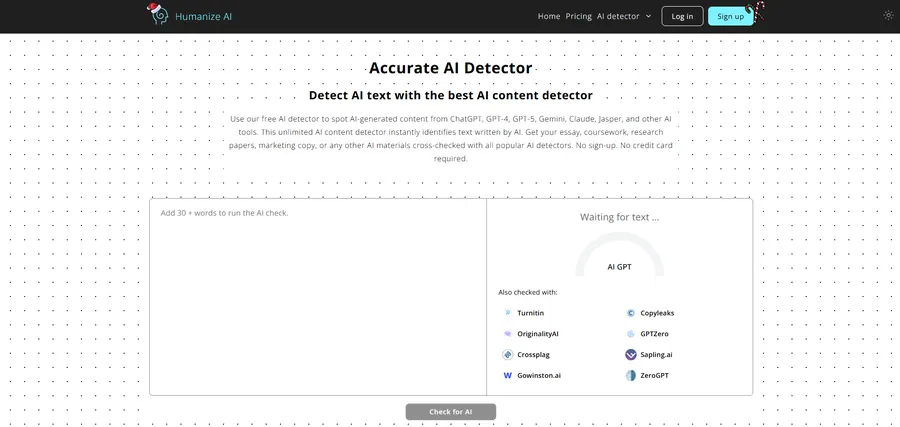Viewport: 900px width, 427px height.
Task: Click the 'Accurate AI Detector' heading
Action: 451,68
